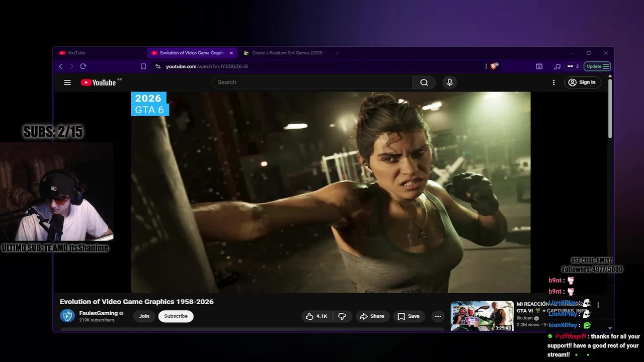
Task: Go forward with the browser forward arrow
Action: pos(71,66)
